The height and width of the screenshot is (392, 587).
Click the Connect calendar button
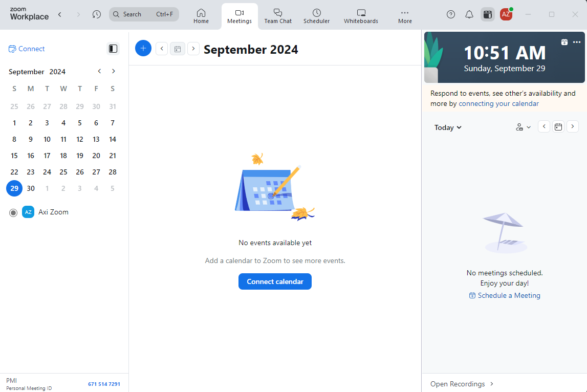point(275,281)
